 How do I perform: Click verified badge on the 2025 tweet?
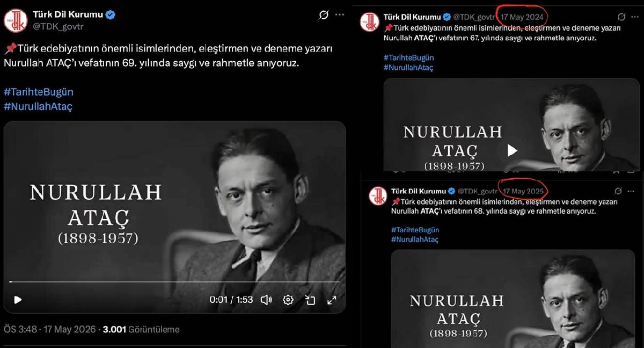point(452,191)
